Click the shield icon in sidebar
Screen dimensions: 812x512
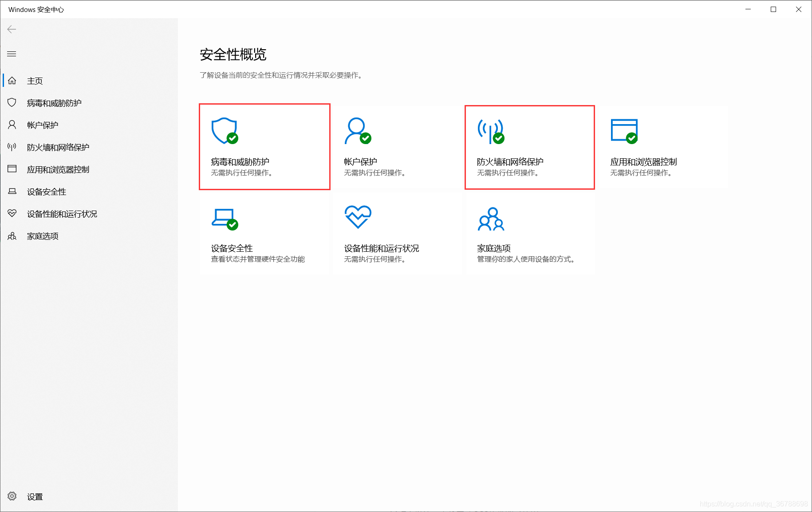(x=12, y=102)
